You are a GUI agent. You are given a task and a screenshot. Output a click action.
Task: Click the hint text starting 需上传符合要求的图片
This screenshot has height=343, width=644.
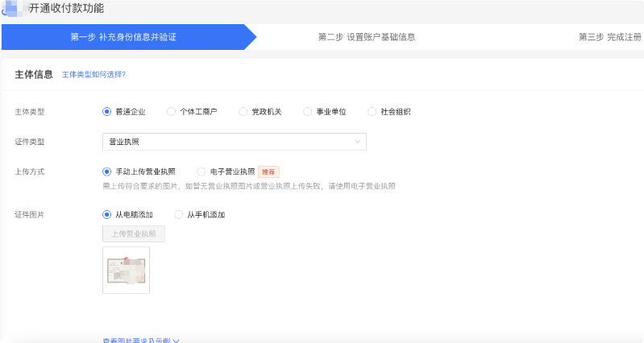(249, 186)
